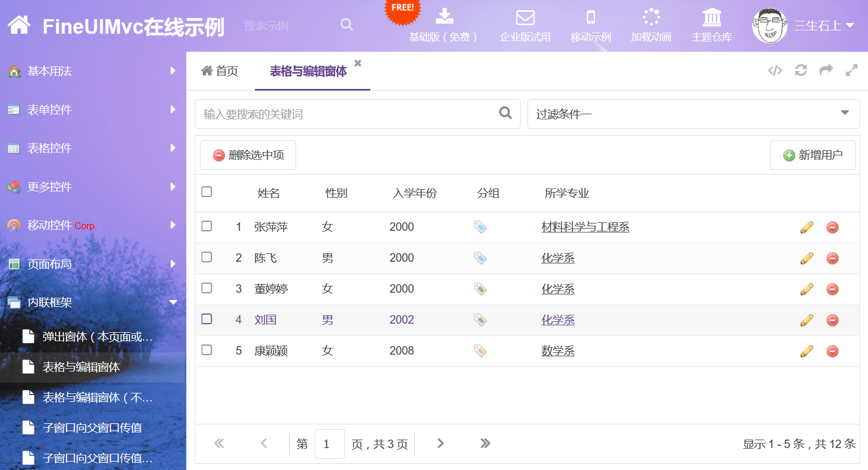Click the 新增用户 button
Viewport: 868px width, 470px height.
(812, 155)
